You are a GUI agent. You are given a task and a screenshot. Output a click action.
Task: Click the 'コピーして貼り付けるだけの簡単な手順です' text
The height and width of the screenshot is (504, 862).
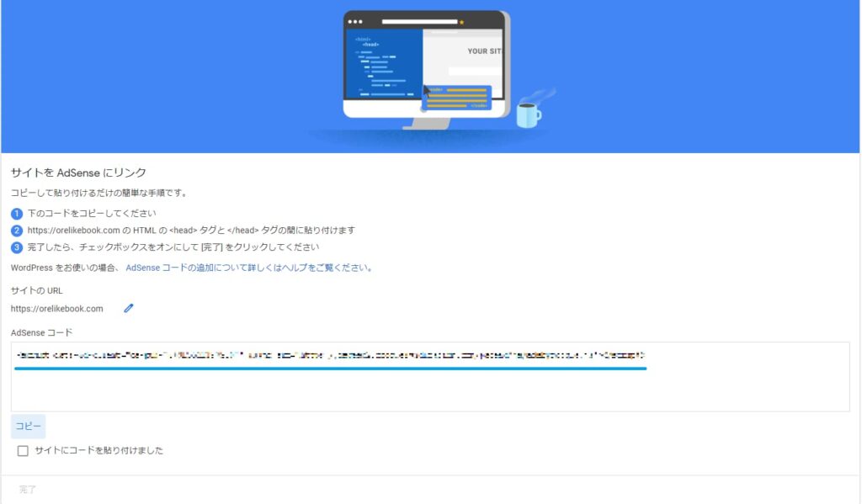(x=99, y=193)
